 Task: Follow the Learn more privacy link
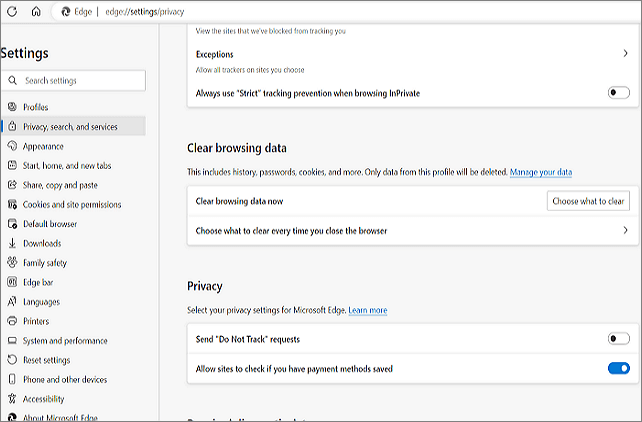[x=368, y=310]
